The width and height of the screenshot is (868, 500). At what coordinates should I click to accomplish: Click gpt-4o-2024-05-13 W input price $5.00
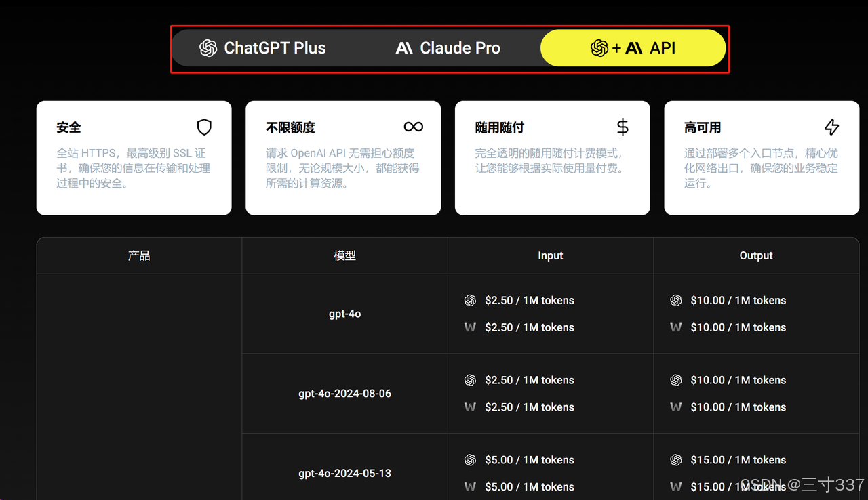click(x=530, y=487)
